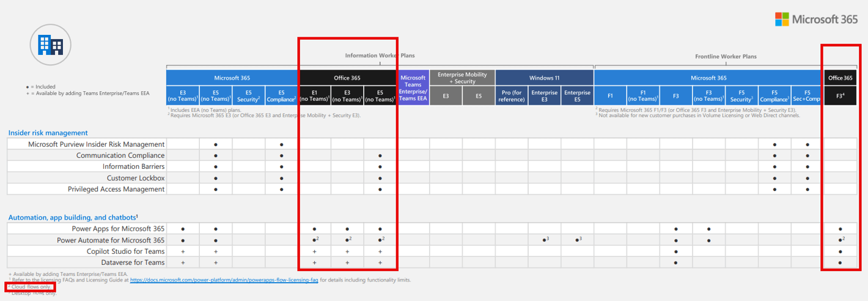868x301 pixels.
Task: Click Copilot Studio plus sign under Office 365 E1
Action: 314,251
